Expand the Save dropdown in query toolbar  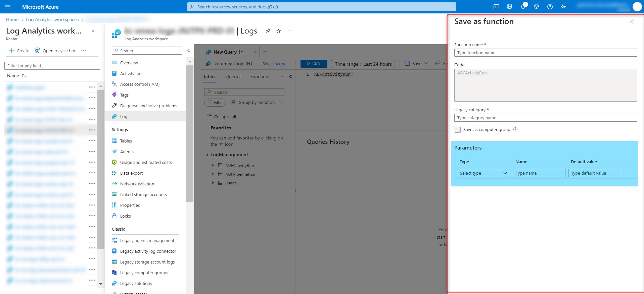tap(426, 63)
